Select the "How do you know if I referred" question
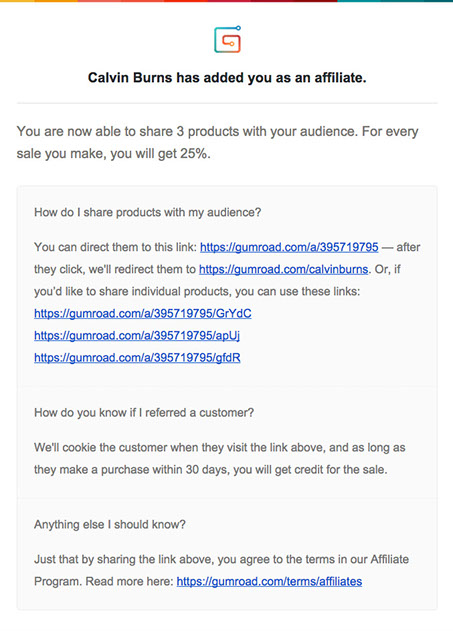 144,412
